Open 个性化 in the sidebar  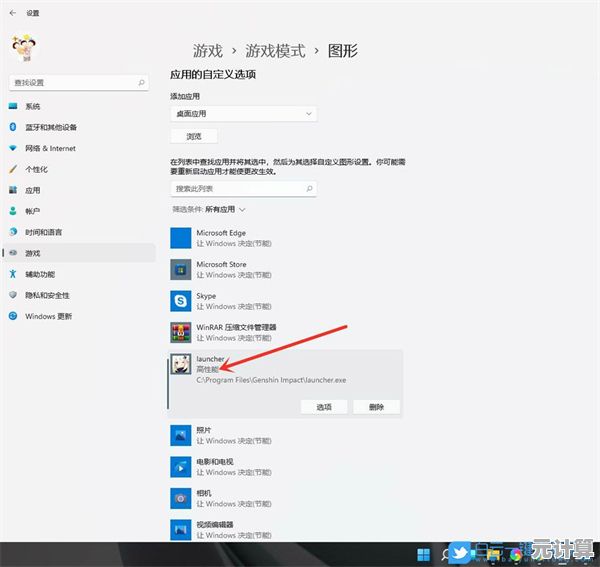[79, 169]
